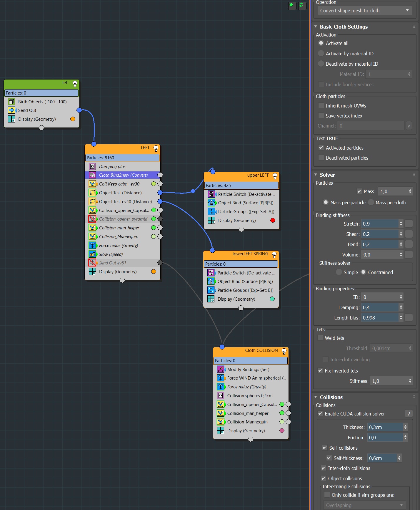This screenshot has width=420, height=510.
Task: Uncheck Enable CUDA collision solver
Action: tap(320, 414)
